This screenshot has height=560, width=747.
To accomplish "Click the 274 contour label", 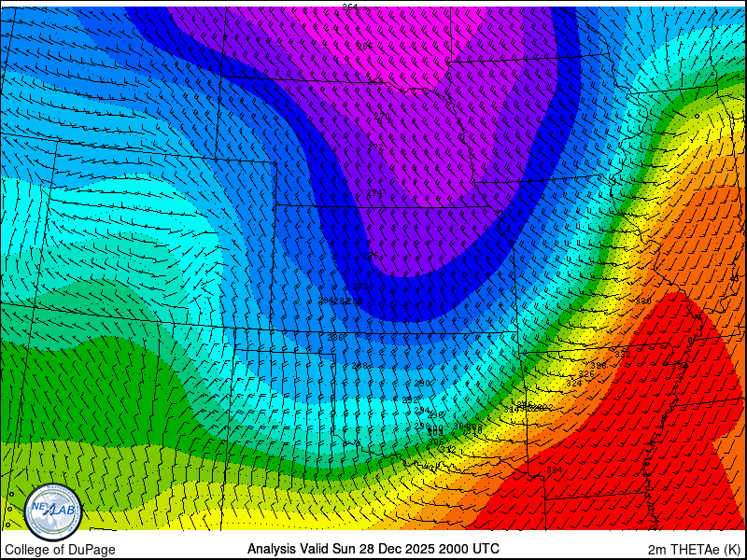I will pyautogui.click(x=374, y=193).
